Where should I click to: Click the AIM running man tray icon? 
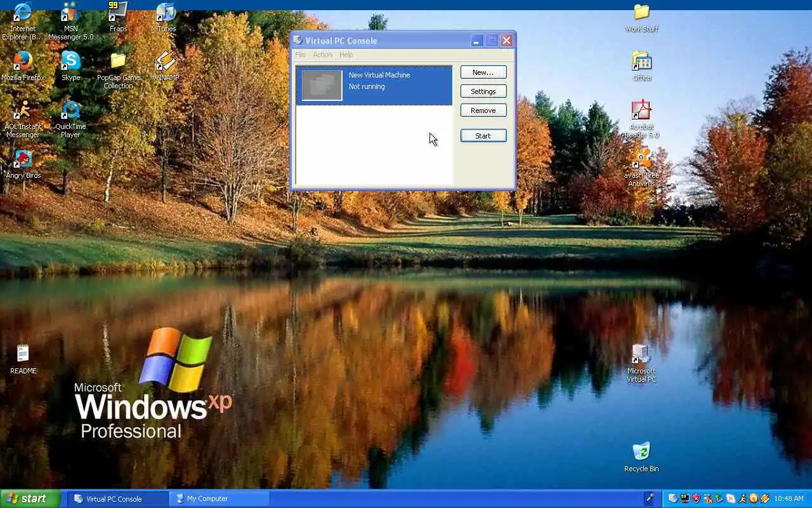tap(742, 498)
